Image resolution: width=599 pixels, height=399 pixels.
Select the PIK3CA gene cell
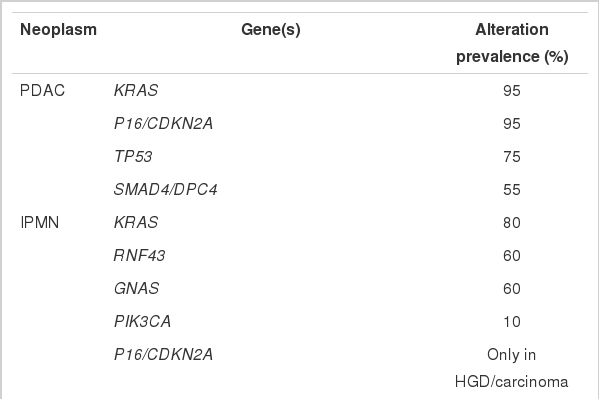(142, 321)
